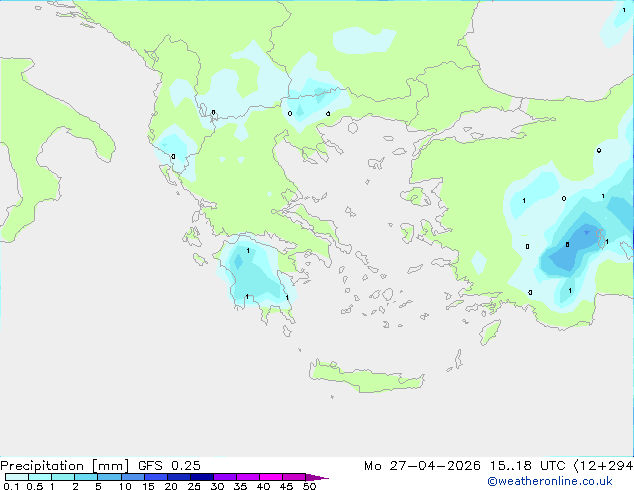This screenshot has height=490, width=634.
Task: Click the 20–25 mm legend swatch
Action: [x=178, y=477]
